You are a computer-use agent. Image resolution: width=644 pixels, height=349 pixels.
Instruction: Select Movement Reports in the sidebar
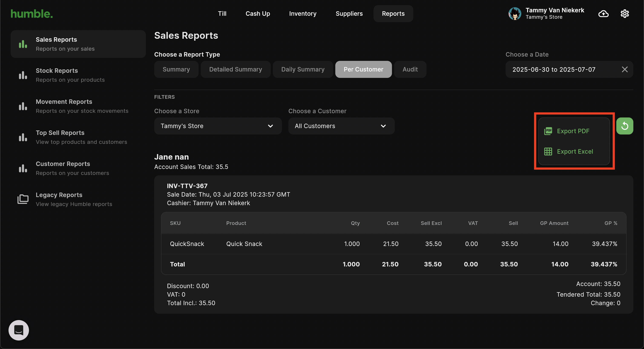point(78,106)
